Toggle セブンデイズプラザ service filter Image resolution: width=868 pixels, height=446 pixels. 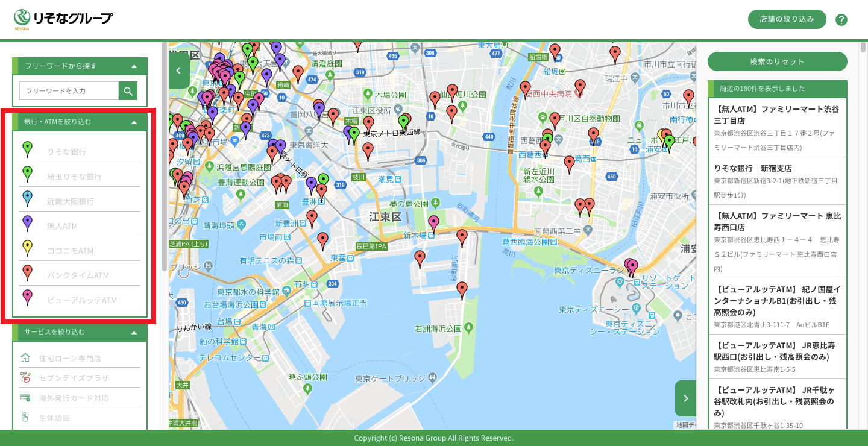80,378
